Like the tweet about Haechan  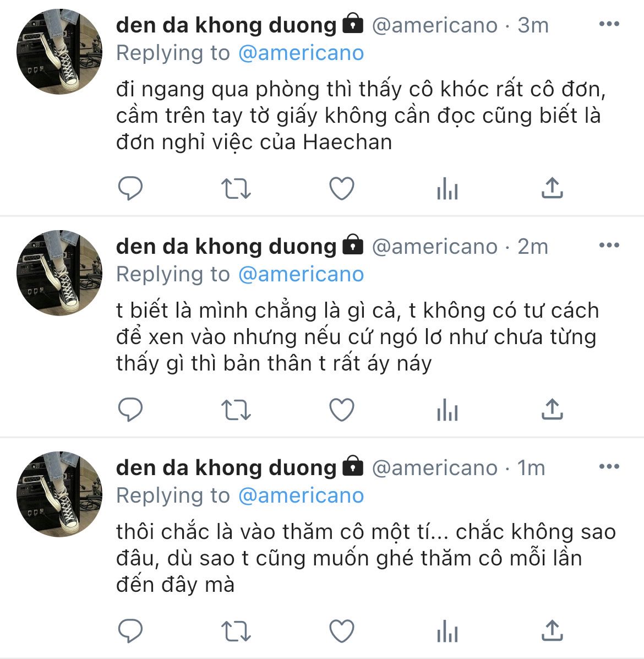tap(341, 189)
